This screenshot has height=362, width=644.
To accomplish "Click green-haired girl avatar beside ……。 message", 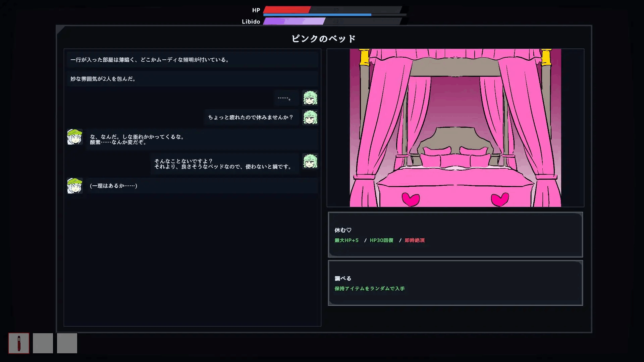I will click(310, 98).
